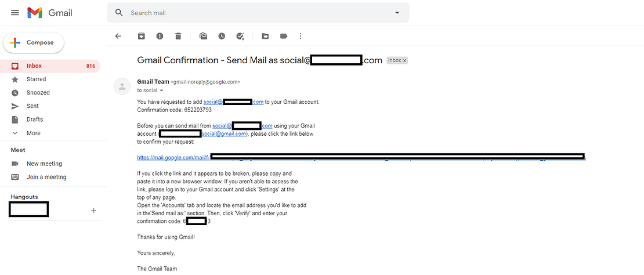Open the Starred folder

[x=36, y=79]
